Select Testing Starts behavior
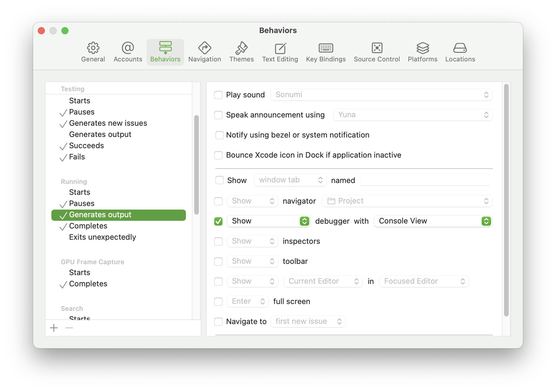The width and height of the screenshot is (556, 392). (119, 101)
